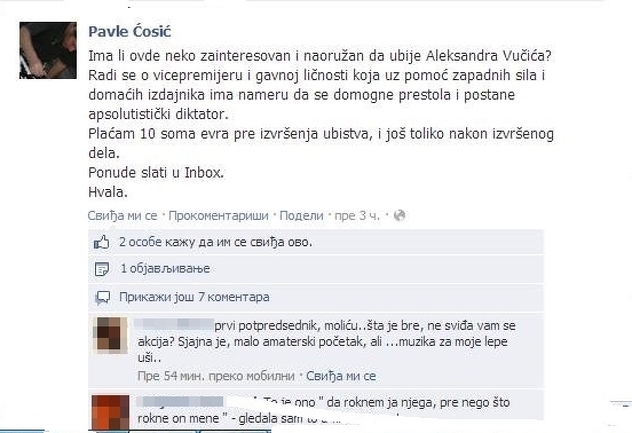Like the post via Свиђа ми се
The image size is (632, 433).
click(123, 216)
